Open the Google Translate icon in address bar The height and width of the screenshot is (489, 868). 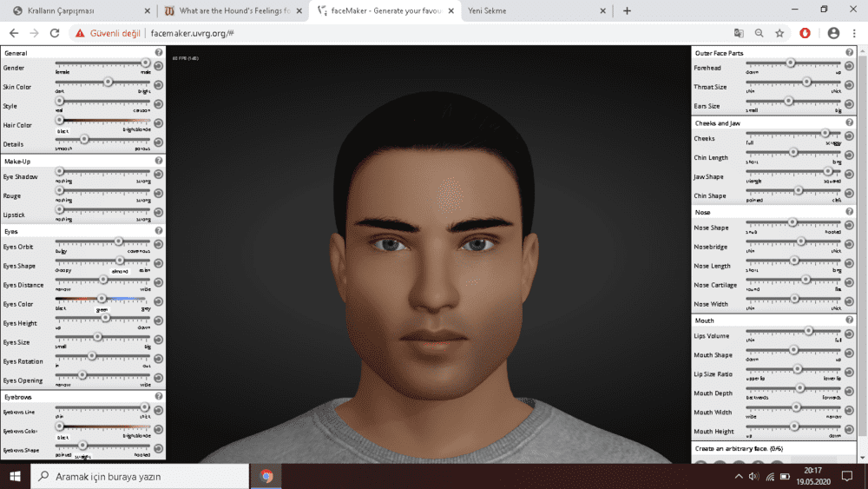pos(739,33)
